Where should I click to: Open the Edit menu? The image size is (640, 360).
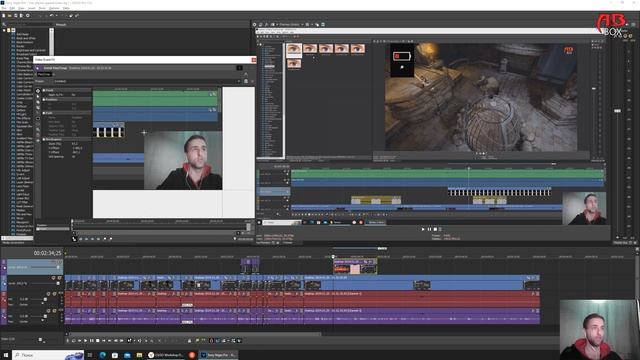point(12,8)
